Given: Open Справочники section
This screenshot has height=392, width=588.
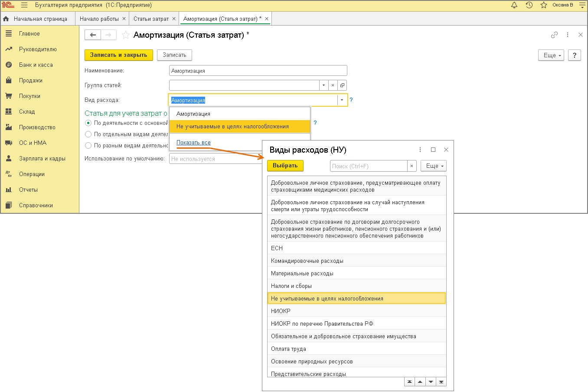Looking at the screenshot, I should [x=39, y=205].
